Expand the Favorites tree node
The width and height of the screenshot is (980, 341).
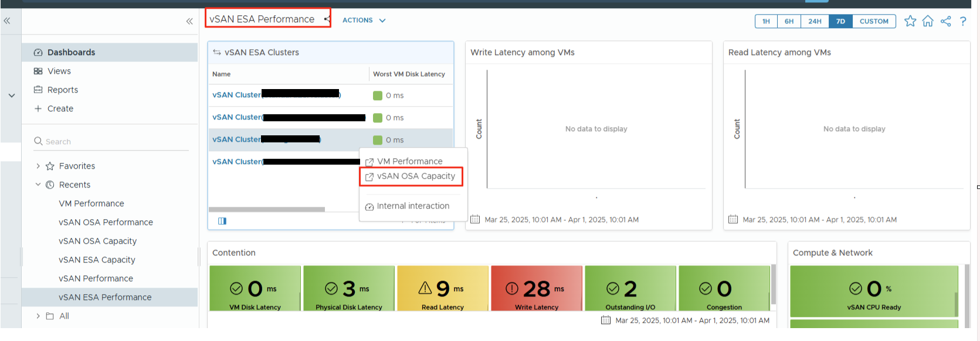coord(38,166)
